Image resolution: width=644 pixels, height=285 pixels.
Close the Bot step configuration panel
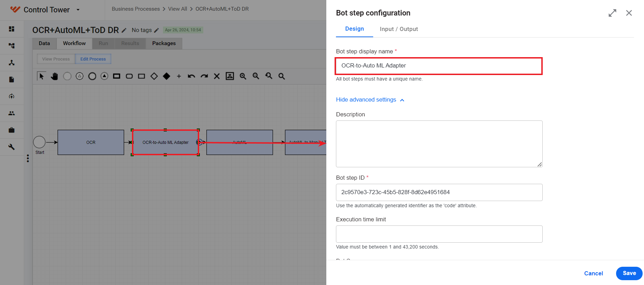629,13
